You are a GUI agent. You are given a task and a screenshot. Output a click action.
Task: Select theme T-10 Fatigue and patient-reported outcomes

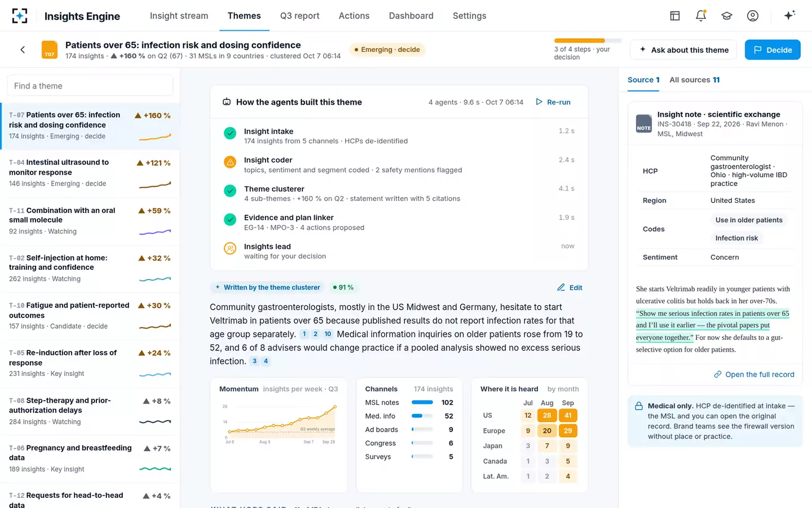[90, 316]
